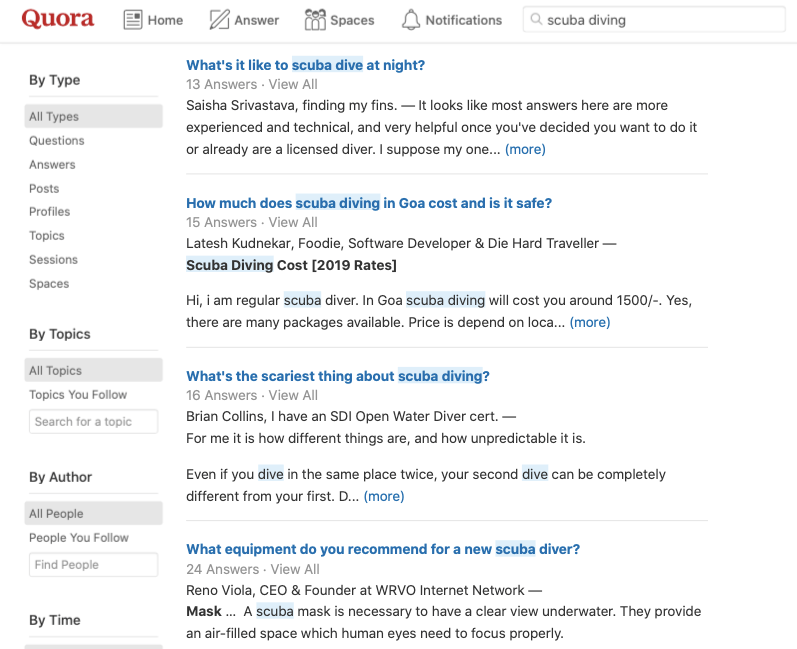Click the Notifications bell icon

411,20
